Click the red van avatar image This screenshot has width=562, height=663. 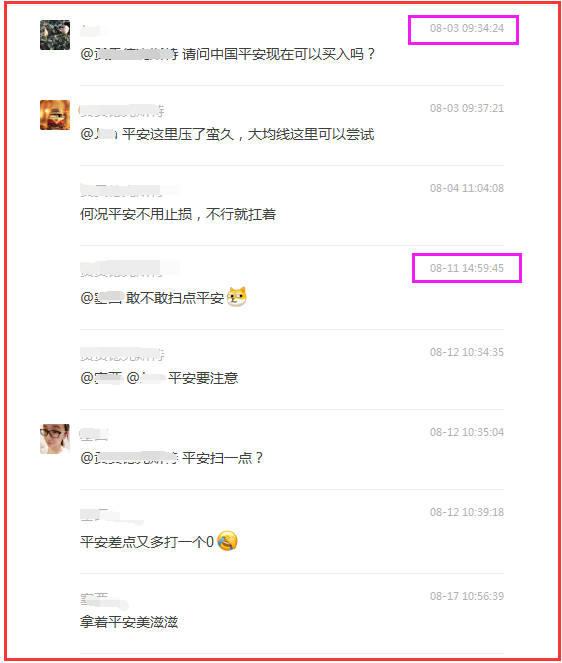(55, 115)
